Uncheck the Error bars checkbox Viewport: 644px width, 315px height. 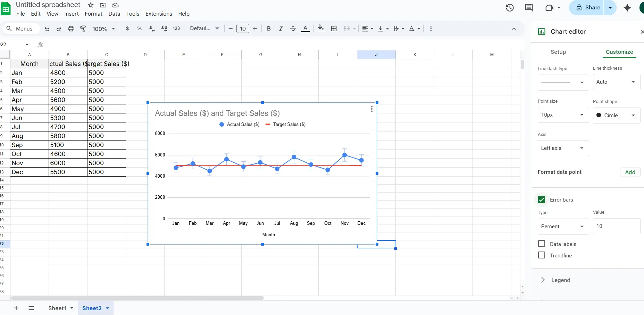coord(541,199)
